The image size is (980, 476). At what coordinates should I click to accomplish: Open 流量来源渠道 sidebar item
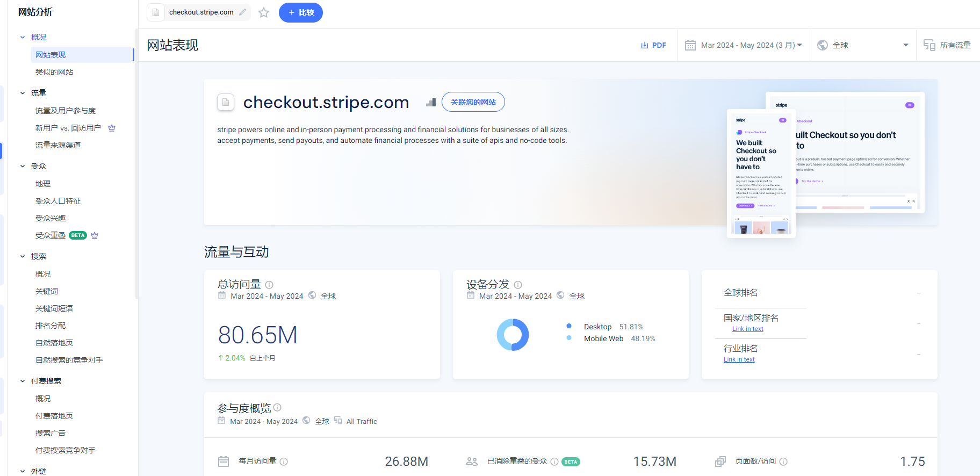point(58,145)
